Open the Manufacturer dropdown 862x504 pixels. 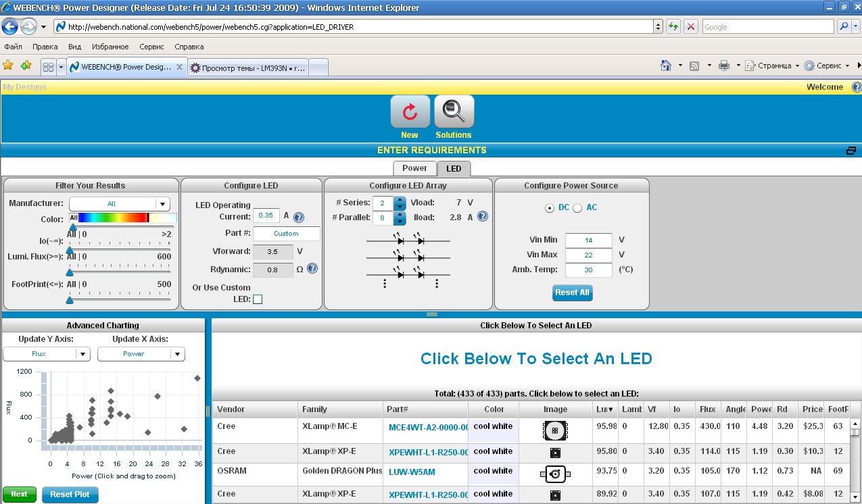[x=162, y=204]
